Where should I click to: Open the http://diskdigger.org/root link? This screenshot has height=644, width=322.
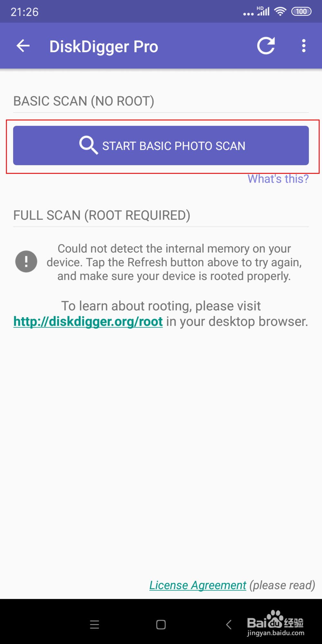point(88,321)
